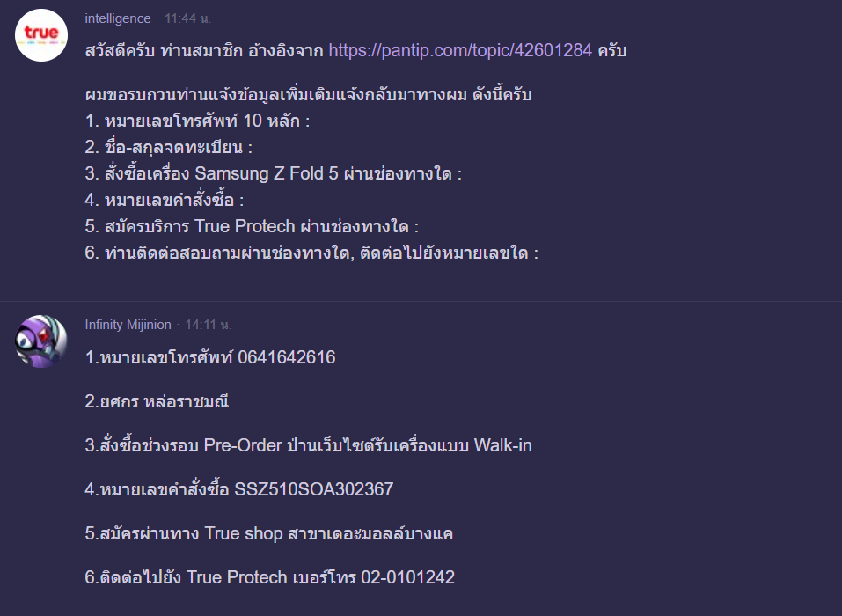Click the True logo avatar

click(41, 35)
